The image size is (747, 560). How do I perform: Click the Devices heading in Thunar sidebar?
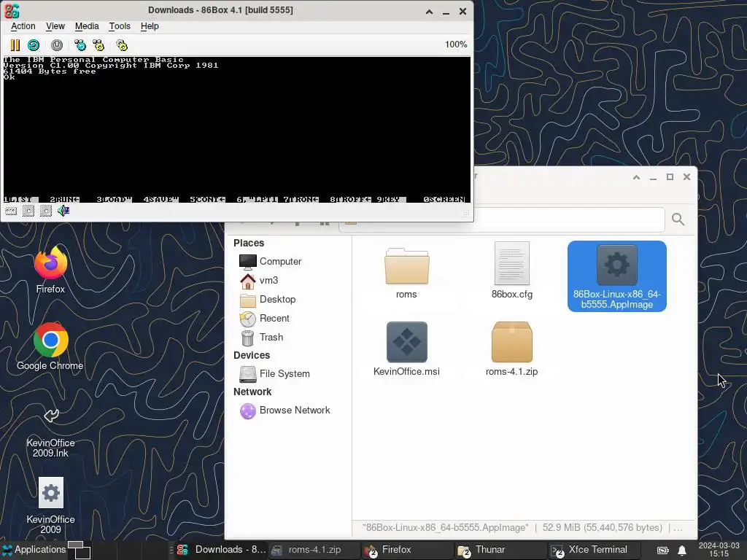[x=252, y=355]
